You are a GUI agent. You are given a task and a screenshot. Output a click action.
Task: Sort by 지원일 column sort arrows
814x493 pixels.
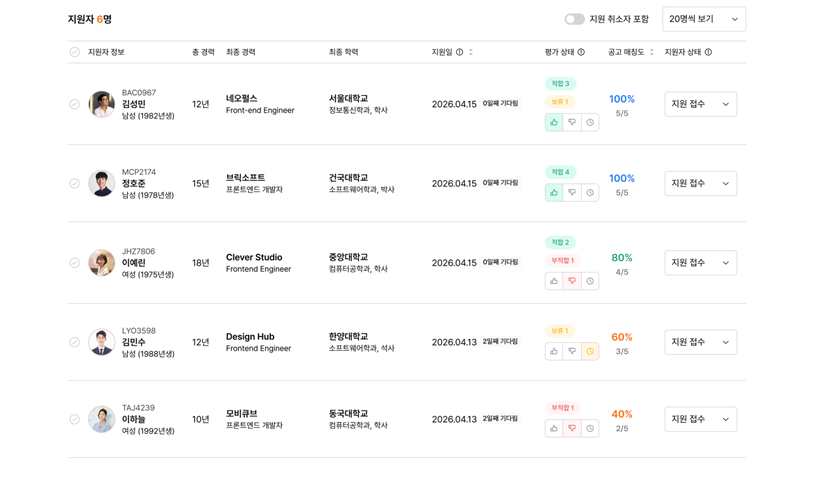471,52
